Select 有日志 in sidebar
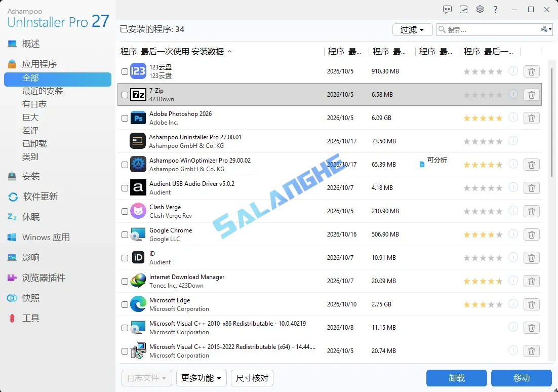 [x=34, y=104]
